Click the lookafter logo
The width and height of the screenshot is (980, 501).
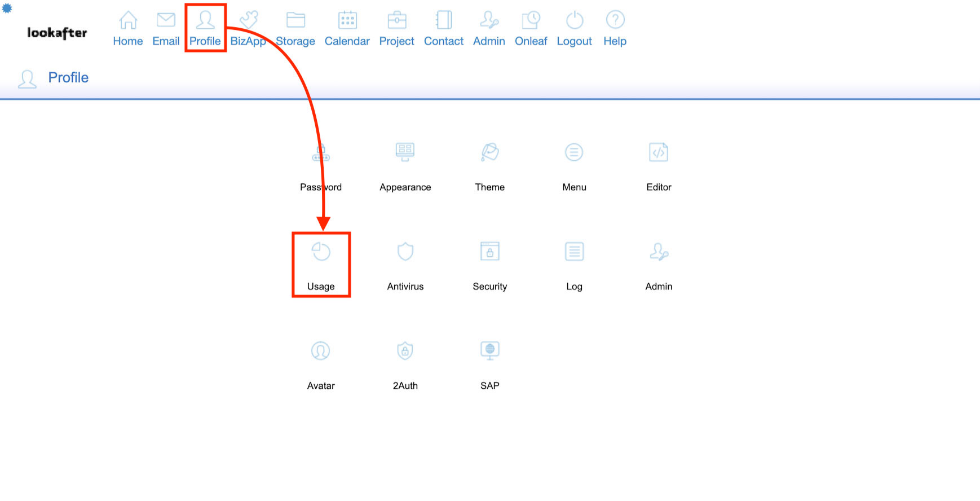[57, 33]
